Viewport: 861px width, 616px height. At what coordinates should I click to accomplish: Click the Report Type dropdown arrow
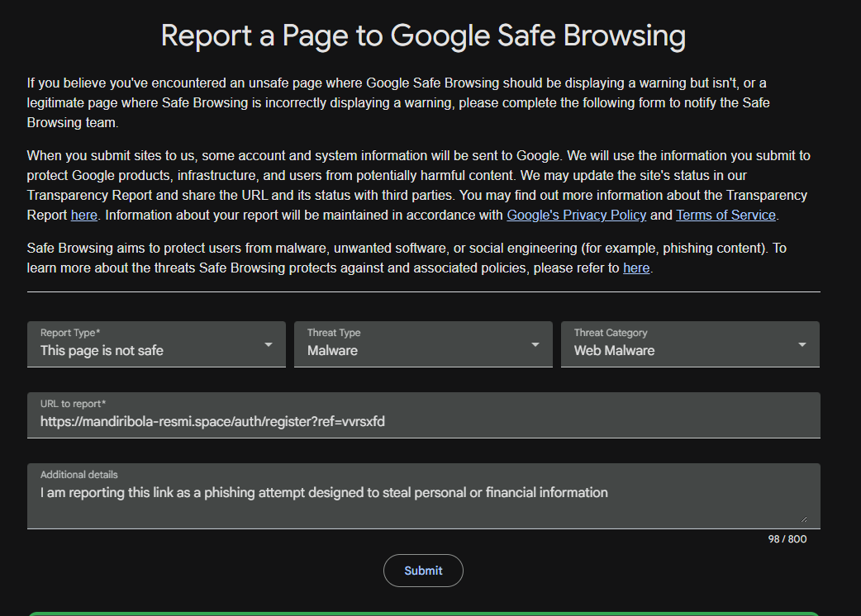tap(268, 344)
